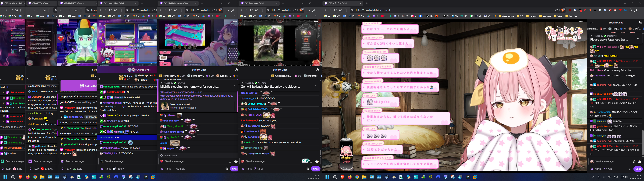Open chat settings gear in pekeispeak chat
Image resolution: width=644 pixels, height=181 pixels.
tap(630, 169)
